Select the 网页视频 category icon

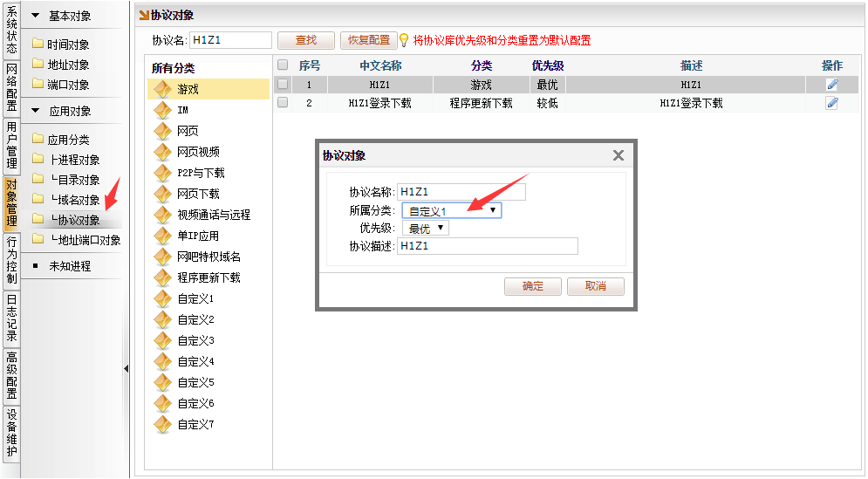tap(162, 152)
